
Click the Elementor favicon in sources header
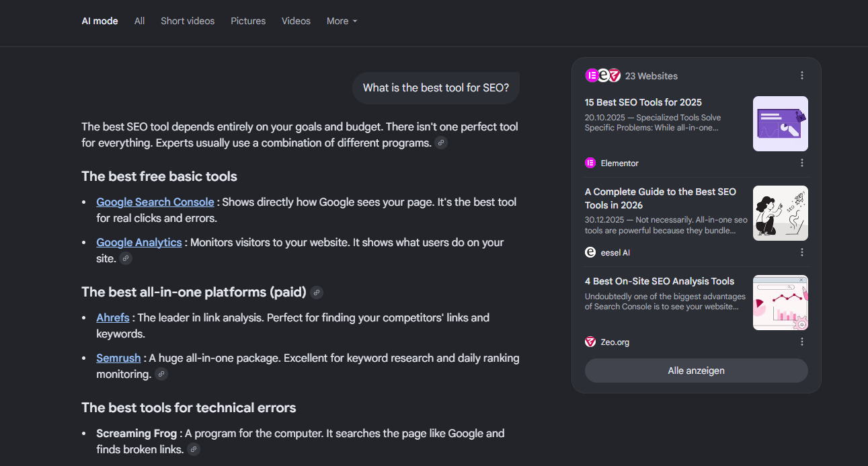(592, 75)
